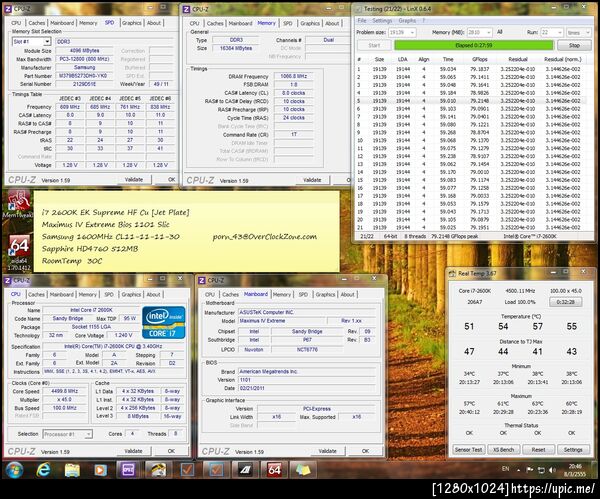Open the LinX File menu
Viewport: 600px width, 499px height.
coord(362,21)
